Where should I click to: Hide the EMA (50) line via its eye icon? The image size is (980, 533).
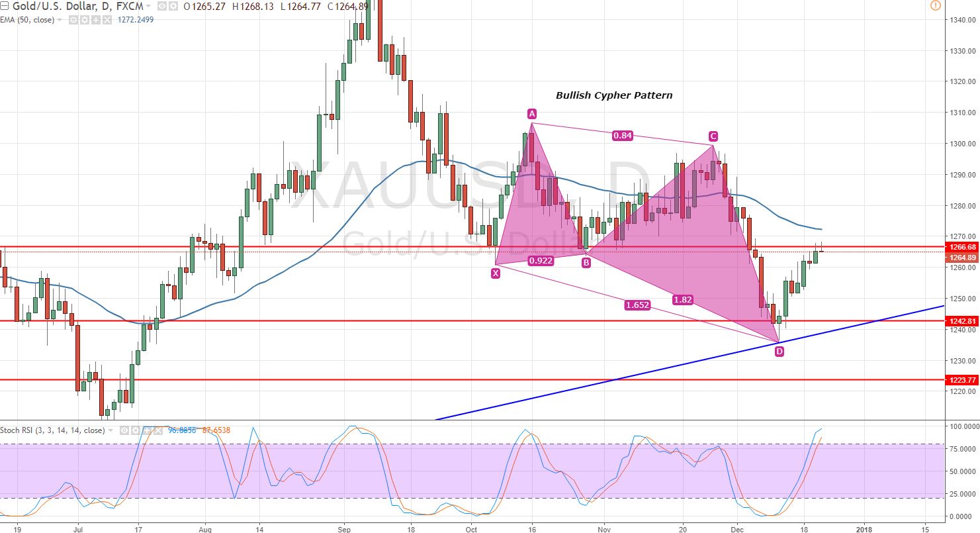point(72,20)
